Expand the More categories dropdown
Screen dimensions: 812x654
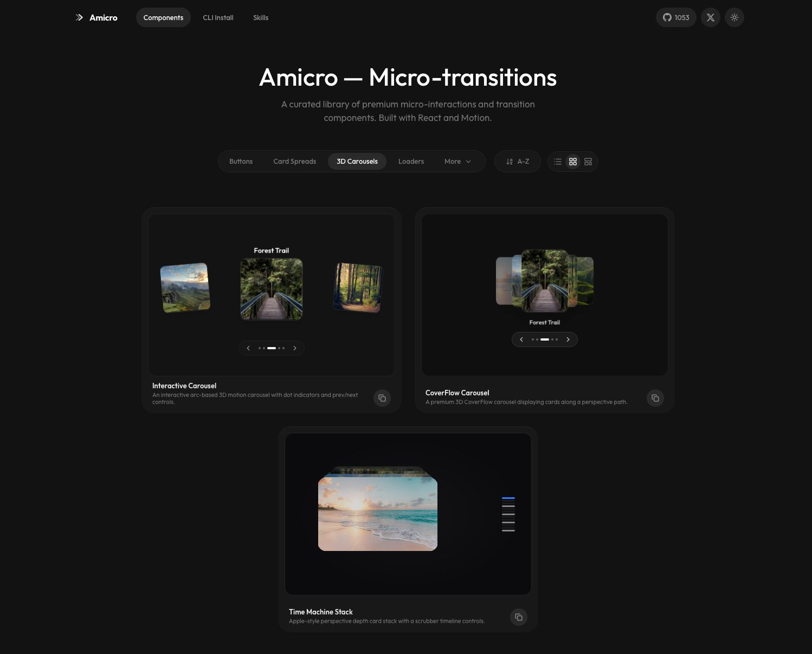pyautogui.click(x=457, y=162)
